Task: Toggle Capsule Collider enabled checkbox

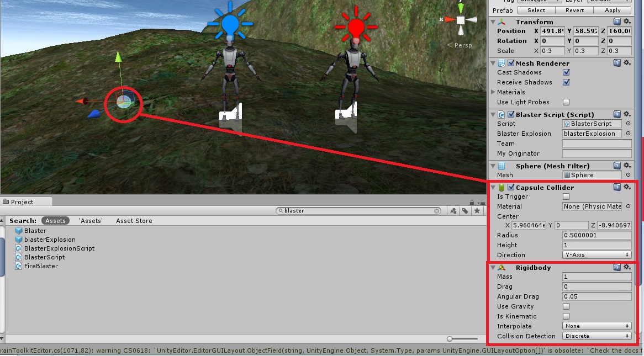Action: pyautogui.click(x=511, y=187)
